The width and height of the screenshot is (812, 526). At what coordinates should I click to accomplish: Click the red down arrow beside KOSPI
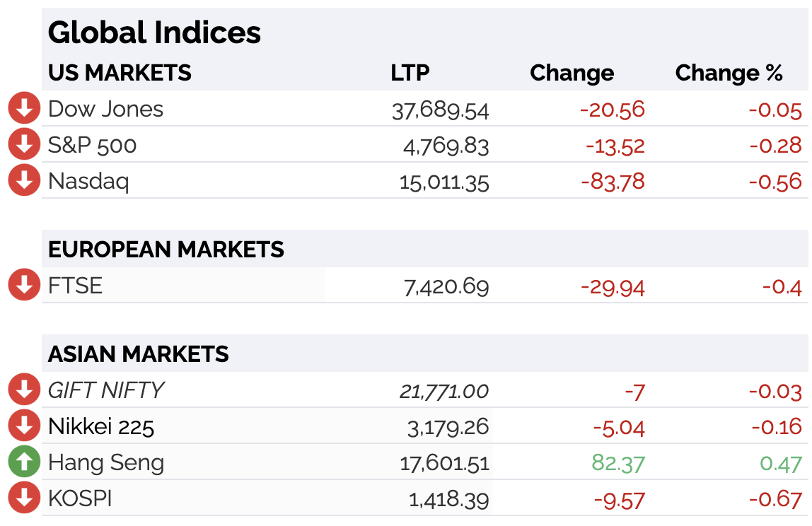coord(24,498)
